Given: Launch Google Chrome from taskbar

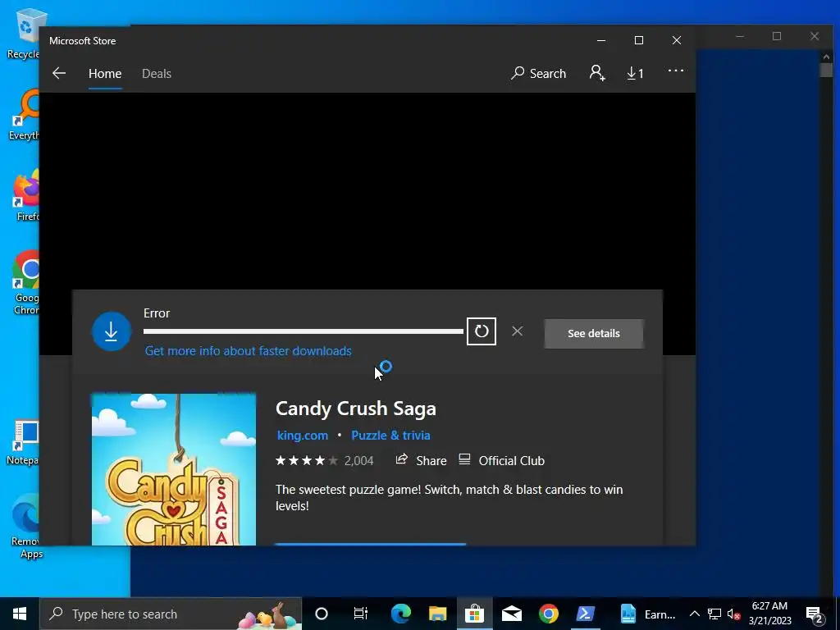Looking at the screenshot, I should point(549,614).
